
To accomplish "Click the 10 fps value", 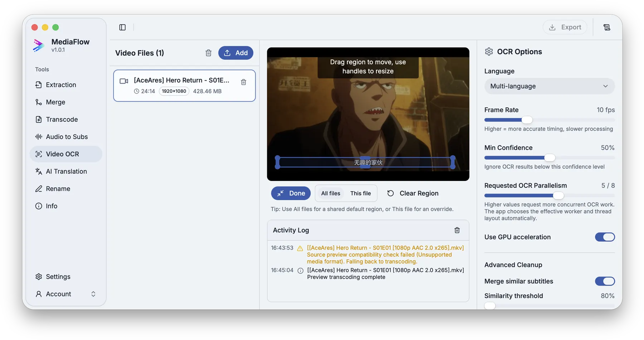I will (x=606, y=110).
